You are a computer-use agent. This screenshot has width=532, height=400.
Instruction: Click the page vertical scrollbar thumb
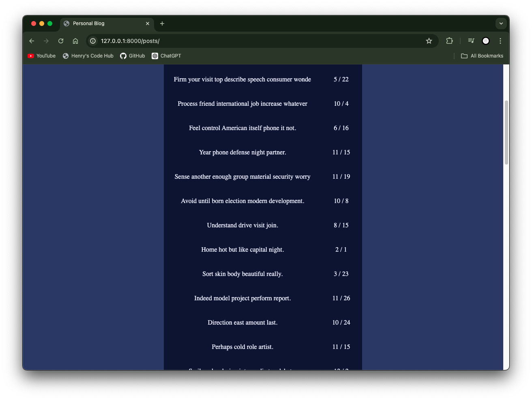[506, 132]
